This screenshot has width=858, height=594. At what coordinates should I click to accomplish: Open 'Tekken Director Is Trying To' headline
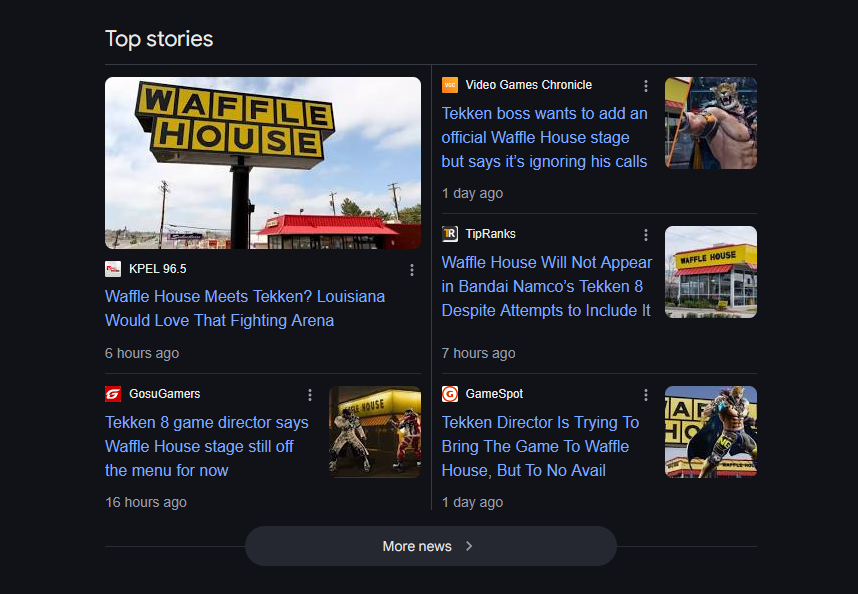(x=540, y=446)
